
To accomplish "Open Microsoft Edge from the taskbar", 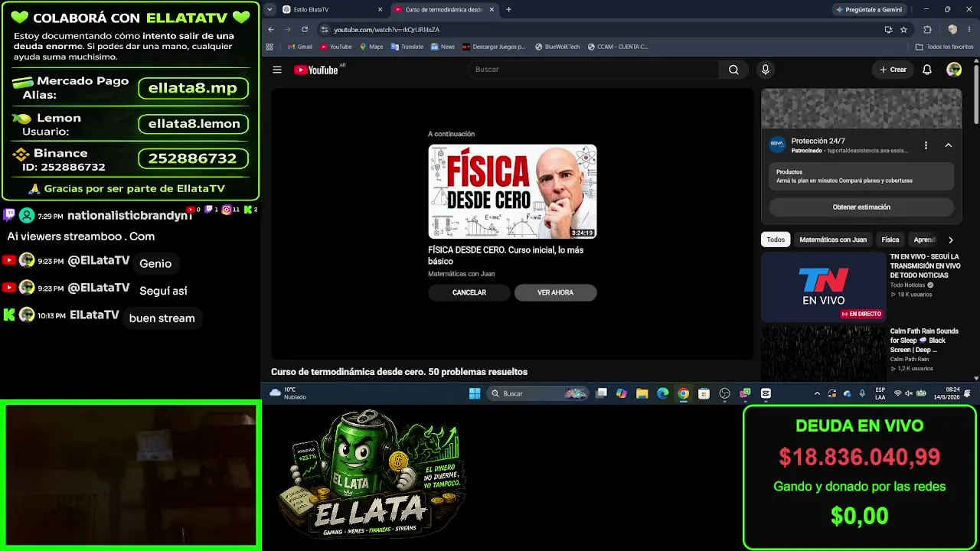I will [663, 393].
